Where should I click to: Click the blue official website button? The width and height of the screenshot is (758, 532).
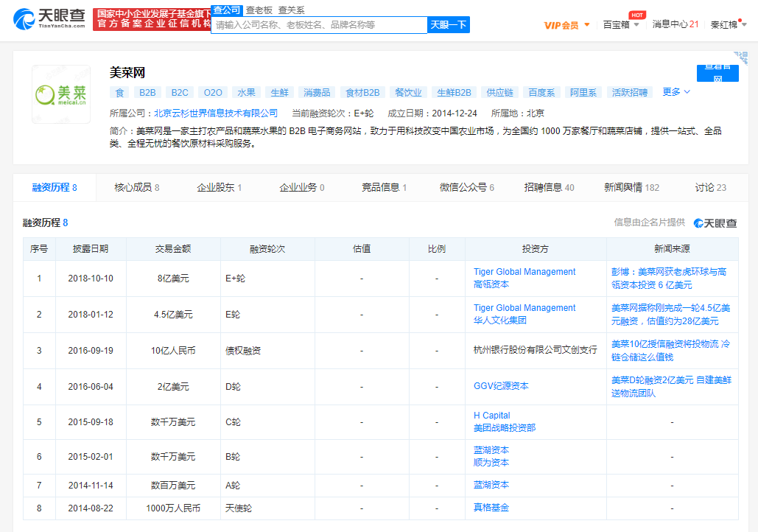717,74
